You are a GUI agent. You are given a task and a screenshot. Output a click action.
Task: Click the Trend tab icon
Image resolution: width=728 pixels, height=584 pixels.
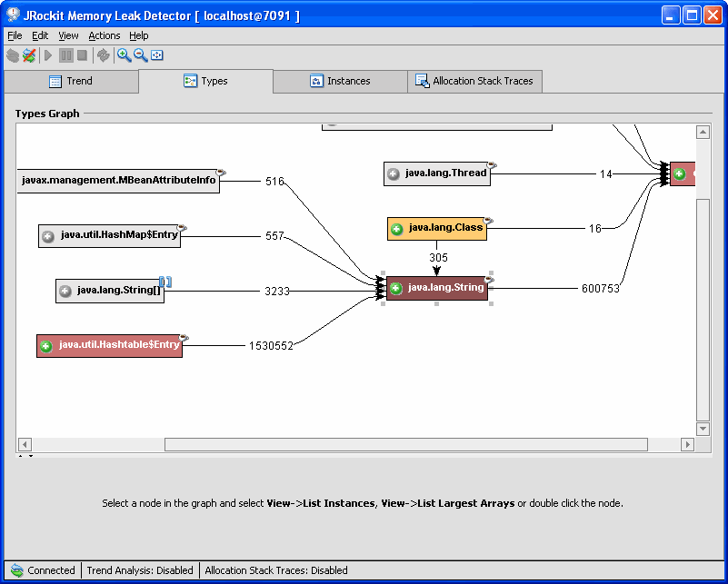[x=55, y=81]
